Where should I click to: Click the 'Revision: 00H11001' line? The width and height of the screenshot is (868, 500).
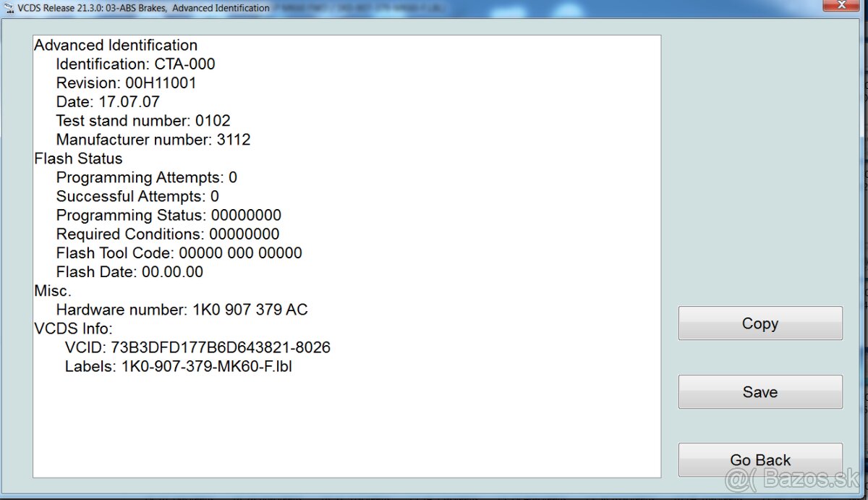coord(126,82)
